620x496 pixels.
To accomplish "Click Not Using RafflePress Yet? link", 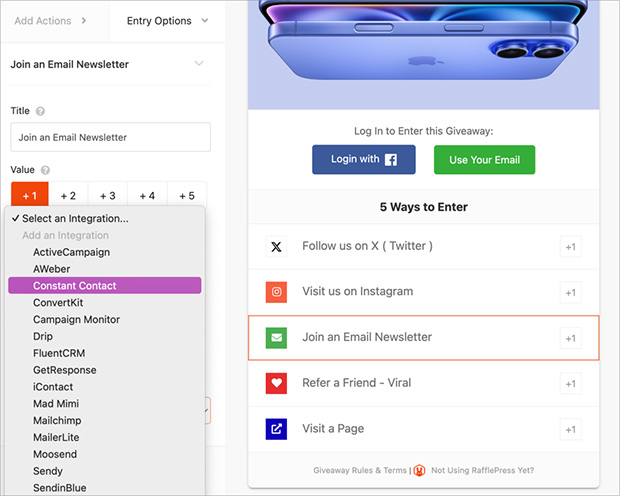I will pyautogui.click(x=482, y=470).
